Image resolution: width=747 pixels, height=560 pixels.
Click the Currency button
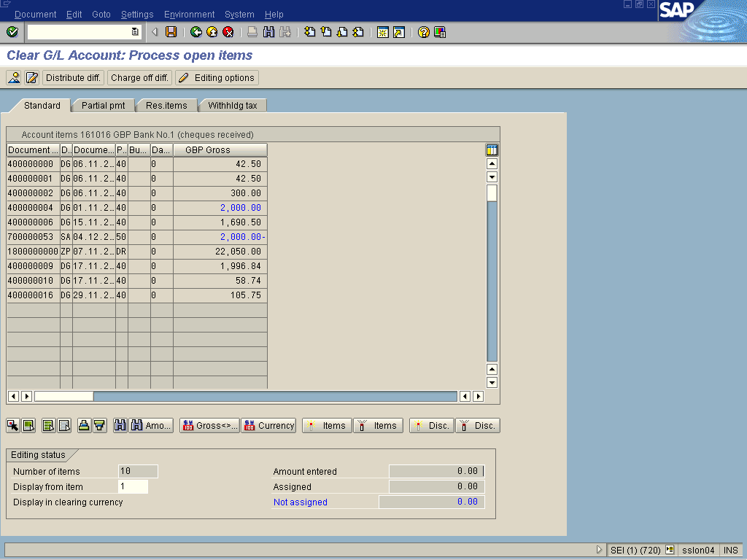tap(268, 426)
